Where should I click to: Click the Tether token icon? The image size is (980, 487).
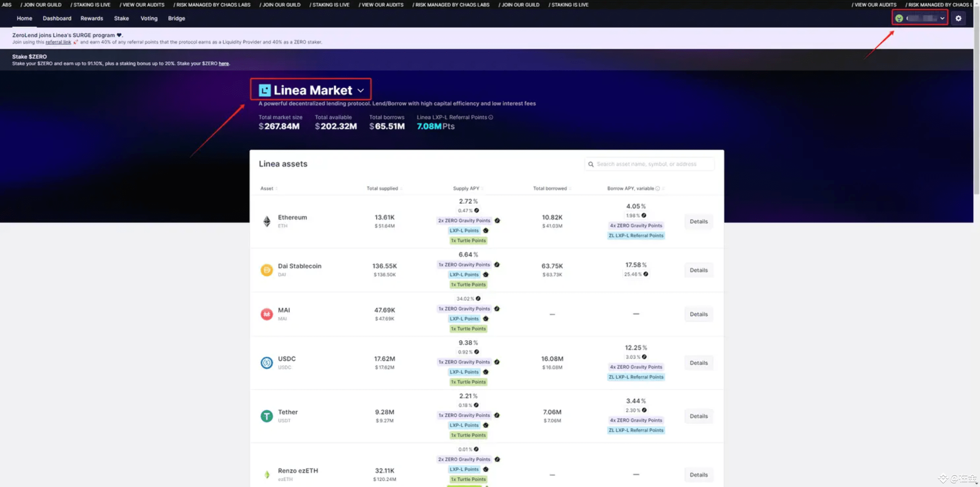pyautogui.click(x=267, y=416)
